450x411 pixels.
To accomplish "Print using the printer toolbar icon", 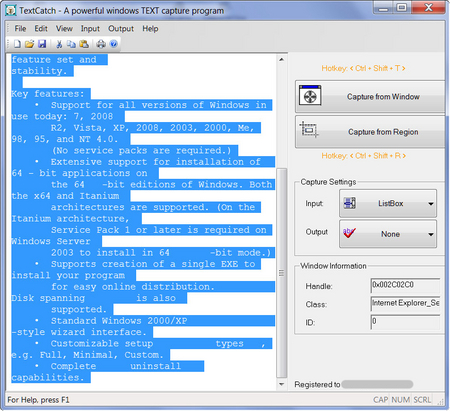I will point(101,44).
